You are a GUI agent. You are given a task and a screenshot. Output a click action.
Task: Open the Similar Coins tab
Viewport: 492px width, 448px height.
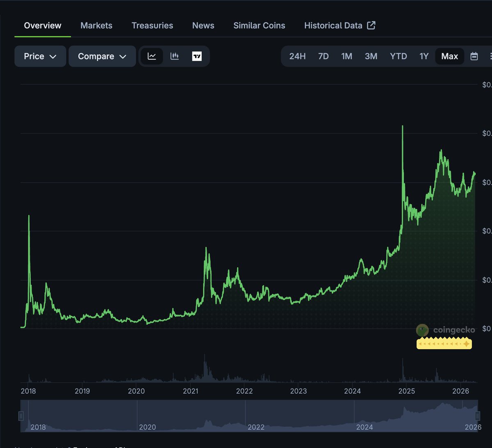pyautogui.click(x=259, y=25)
